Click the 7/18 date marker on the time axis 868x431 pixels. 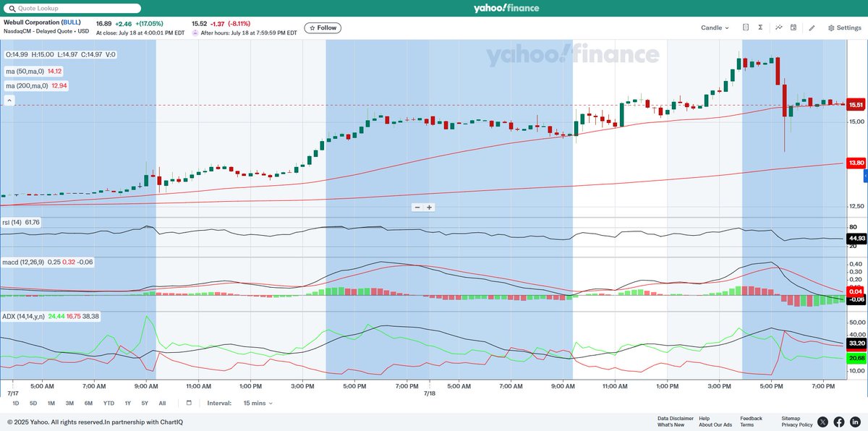[x=429, y=393]
